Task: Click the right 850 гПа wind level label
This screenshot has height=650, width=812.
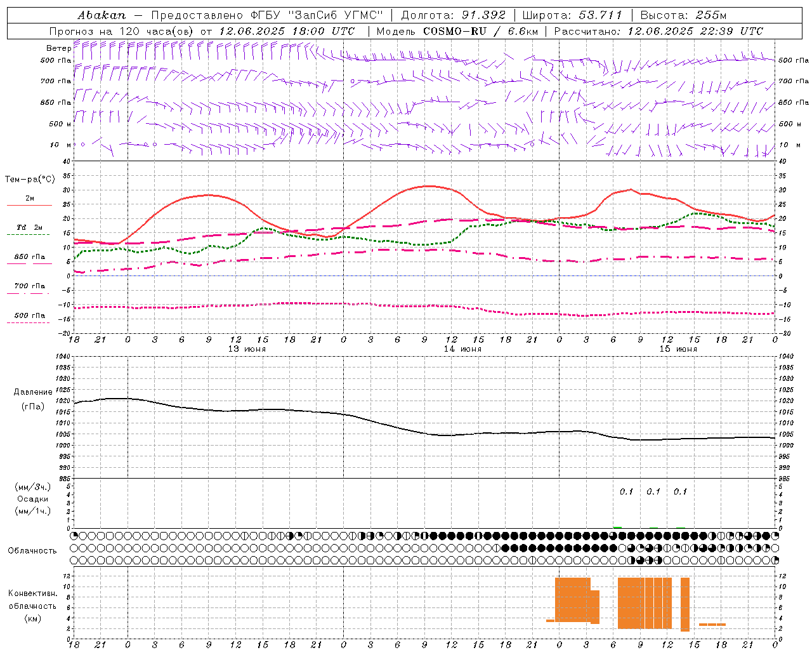Action: click(x=794, y=102)
